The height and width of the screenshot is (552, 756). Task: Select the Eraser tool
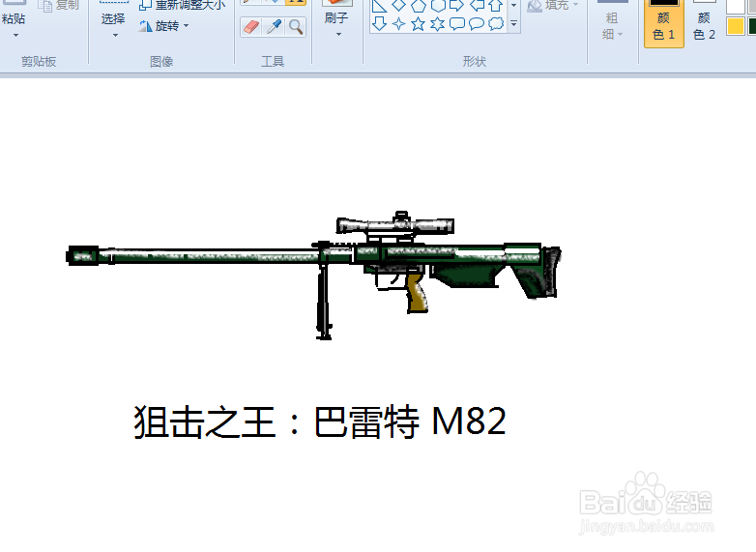[x=251, y=27]
